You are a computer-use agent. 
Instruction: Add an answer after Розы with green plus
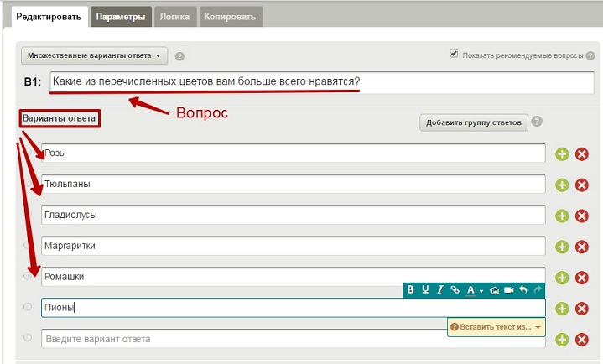click(562, 153)
